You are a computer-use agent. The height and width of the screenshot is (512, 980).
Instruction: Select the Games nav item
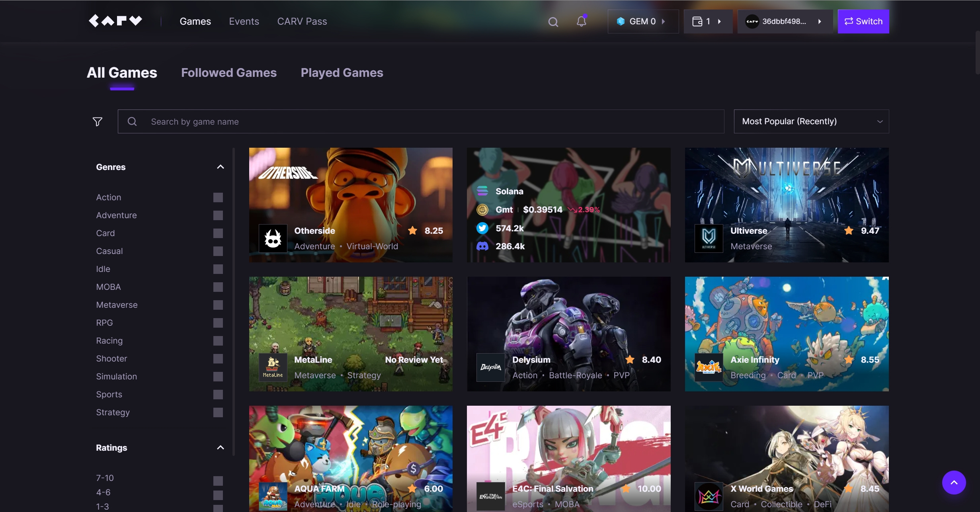195,21
